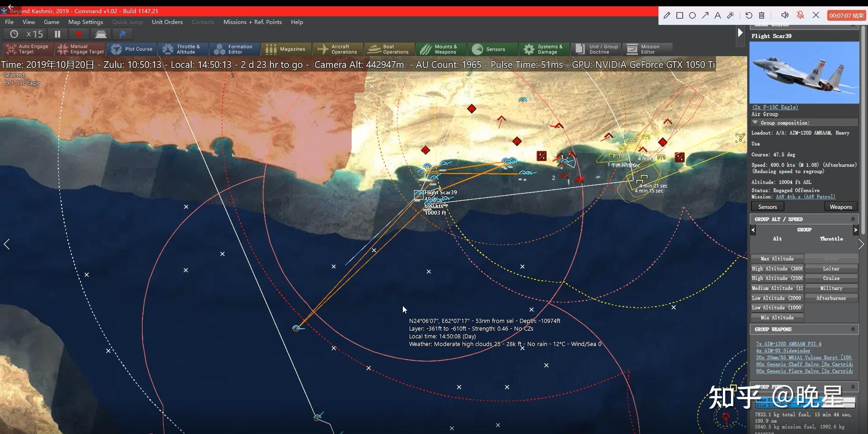Open the Game menu
The image size is (868, 434).
pyautogui.click(x=52, y=22)
